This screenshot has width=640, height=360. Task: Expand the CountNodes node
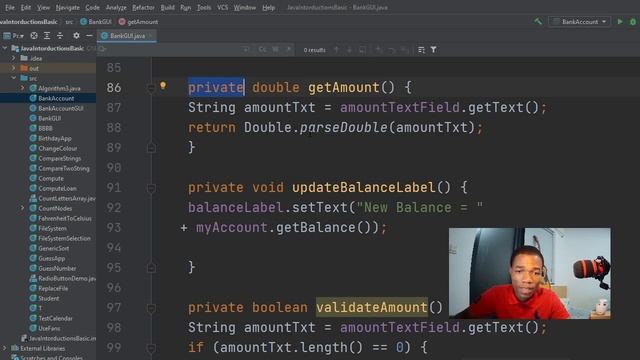point(22,208)
